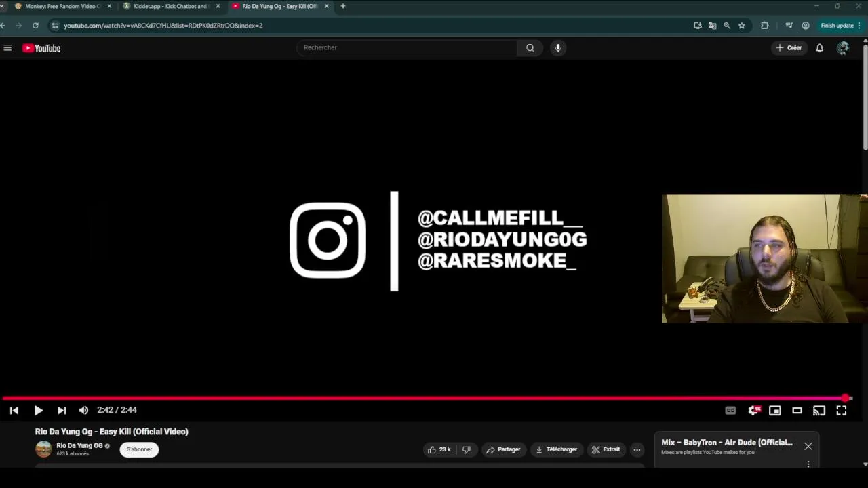Open the tab search dropdown arrow
The height and width of the screenshot is (488, 868).
pyautogui.click(x=2, y=6)
